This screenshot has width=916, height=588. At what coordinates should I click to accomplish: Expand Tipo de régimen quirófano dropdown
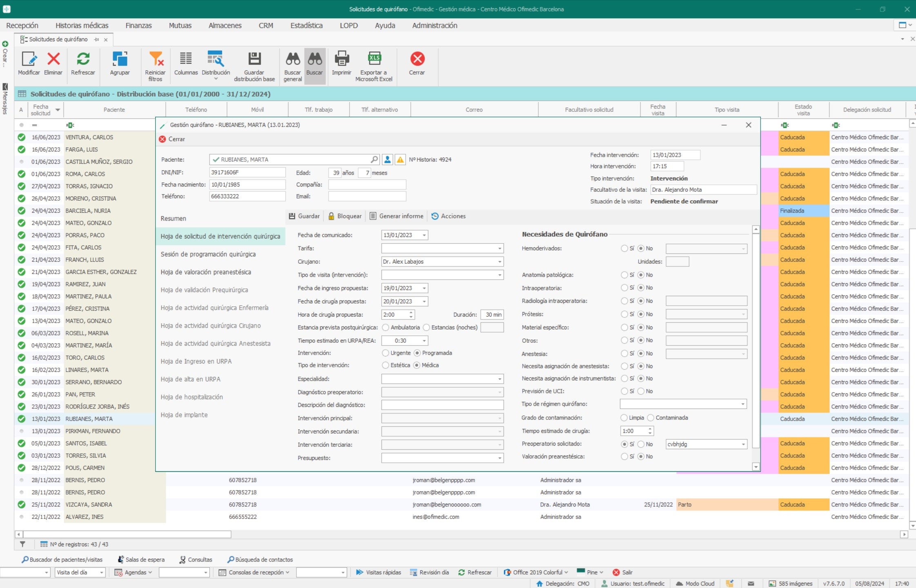click(742, 404)
